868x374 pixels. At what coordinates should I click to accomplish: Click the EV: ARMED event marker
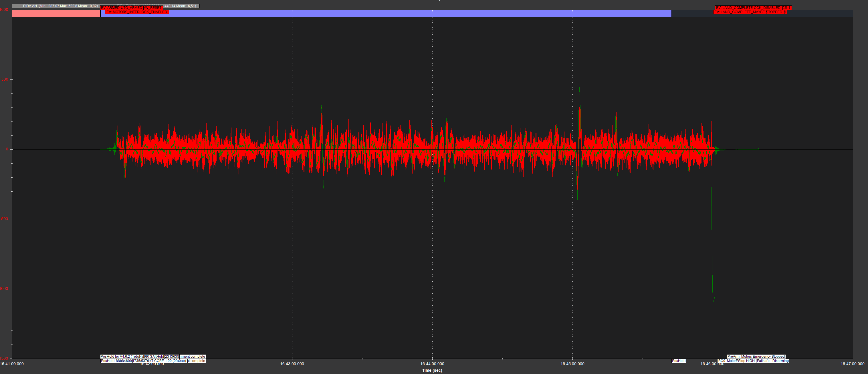110,8
